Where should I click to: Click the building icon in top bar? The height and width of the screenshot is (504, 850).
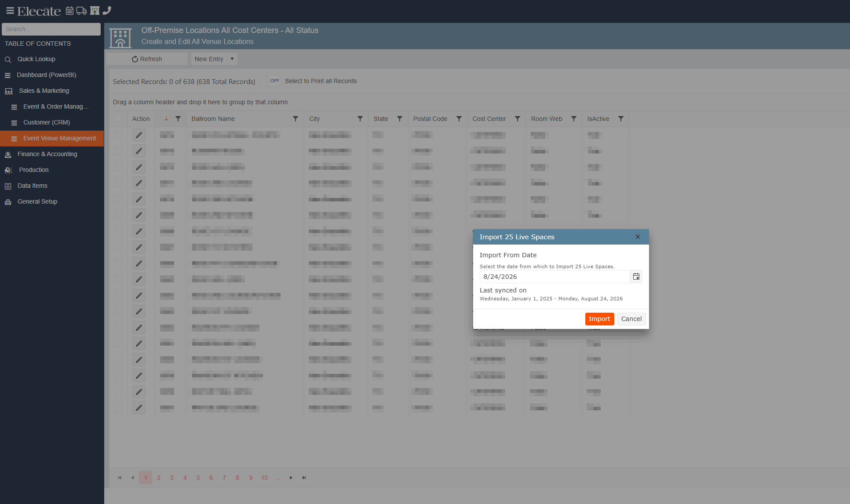click(95, 11)
